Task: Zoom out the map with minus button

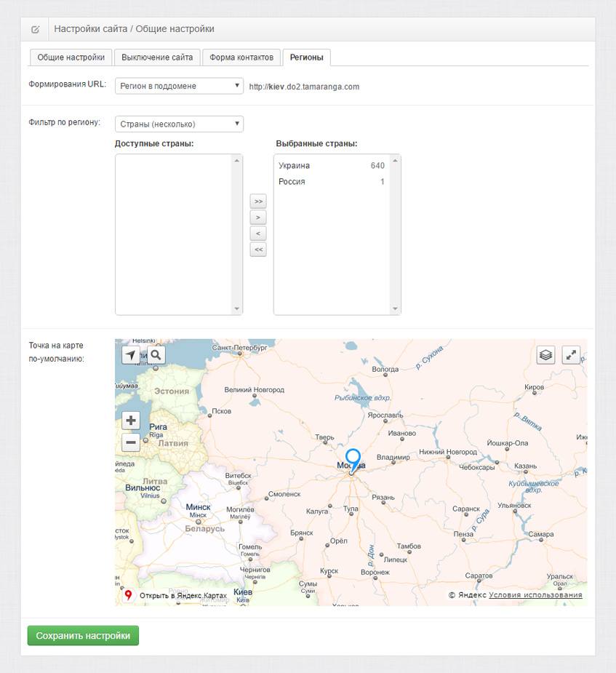Action: (131, 442)
